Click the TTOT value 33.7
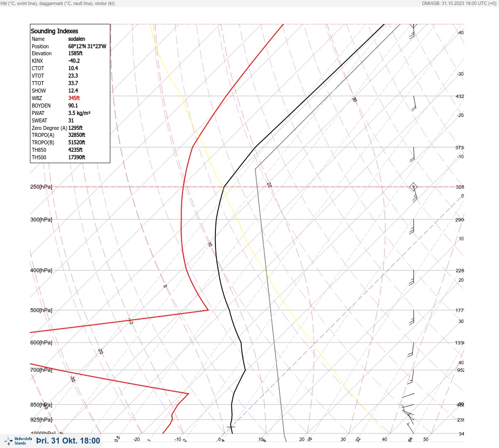 [73, 83]
